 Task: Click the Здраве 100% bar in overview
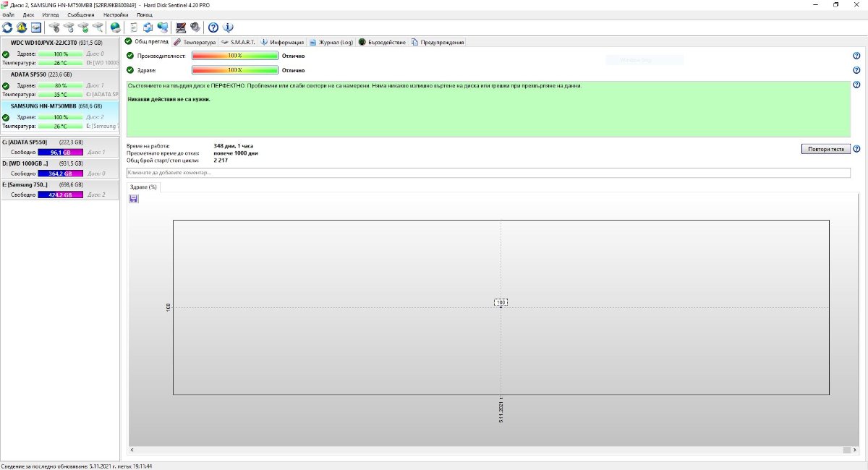pos(235,70)
